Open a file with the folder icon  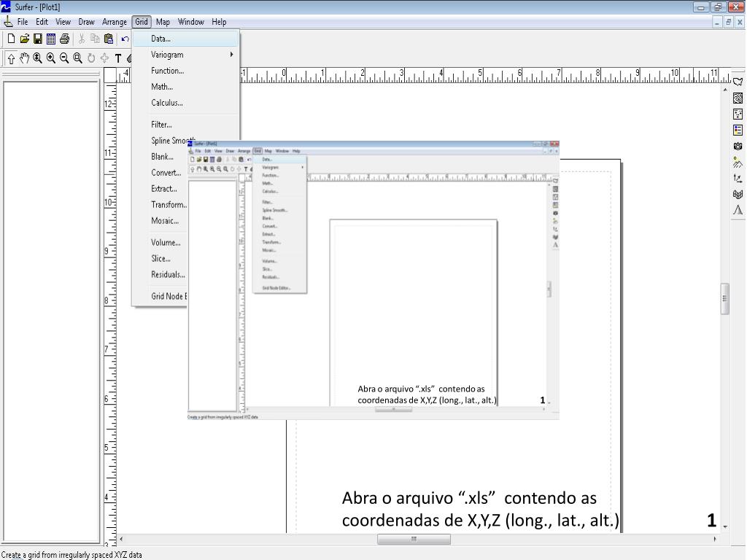click(24, 39)
